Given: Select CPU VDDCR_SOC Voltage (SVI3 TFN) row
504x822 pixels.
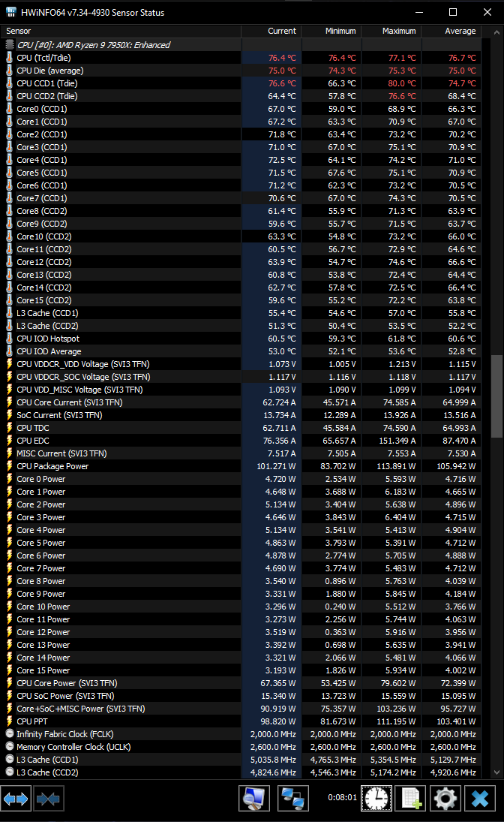Looking at the screenshot, I should coord(241,377).
